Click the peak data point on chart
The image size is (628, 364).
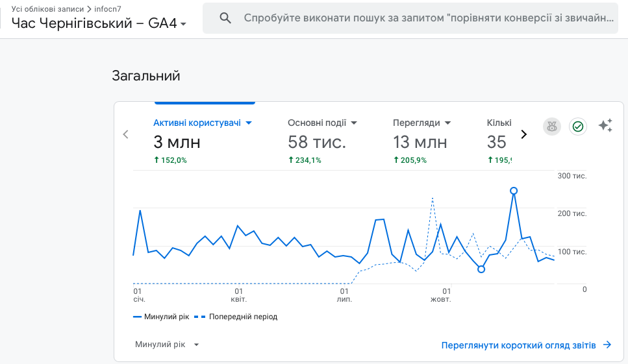click(514, 191)
